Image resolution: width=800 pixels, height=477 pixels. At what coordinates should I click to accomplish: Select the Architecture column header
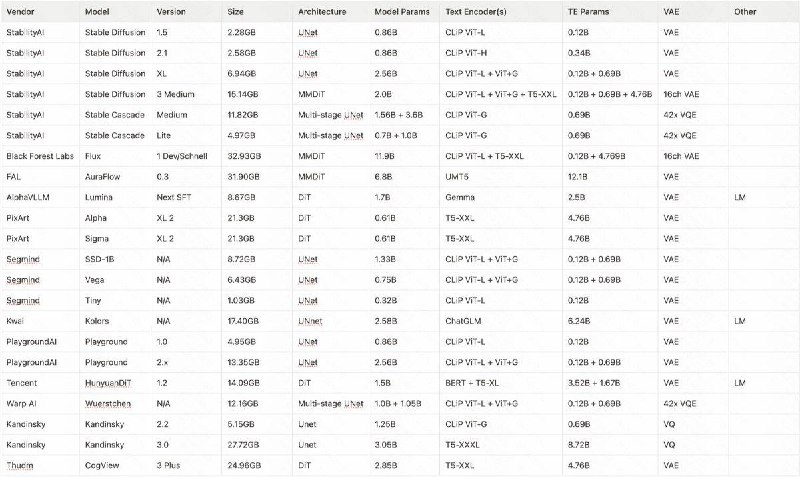322,11
